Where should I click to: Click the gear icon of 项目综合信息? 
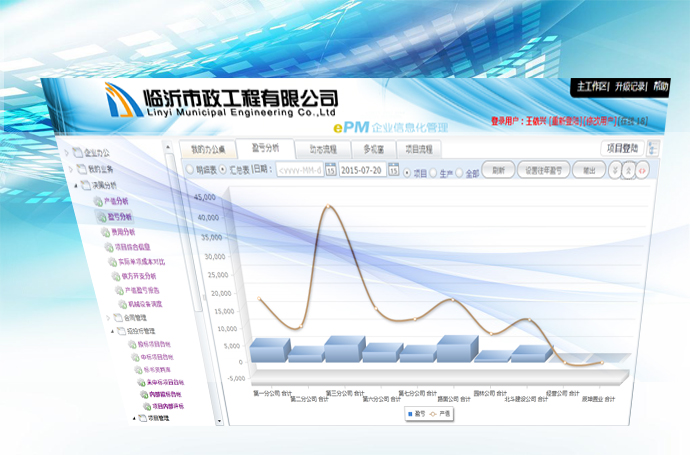tap(109, 247)
